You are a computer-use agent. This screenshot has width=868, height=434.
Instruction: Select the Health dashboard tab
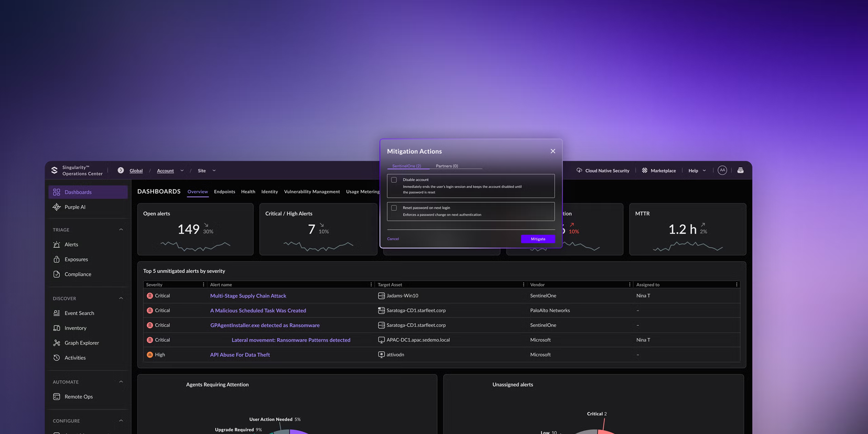[248, 192]
